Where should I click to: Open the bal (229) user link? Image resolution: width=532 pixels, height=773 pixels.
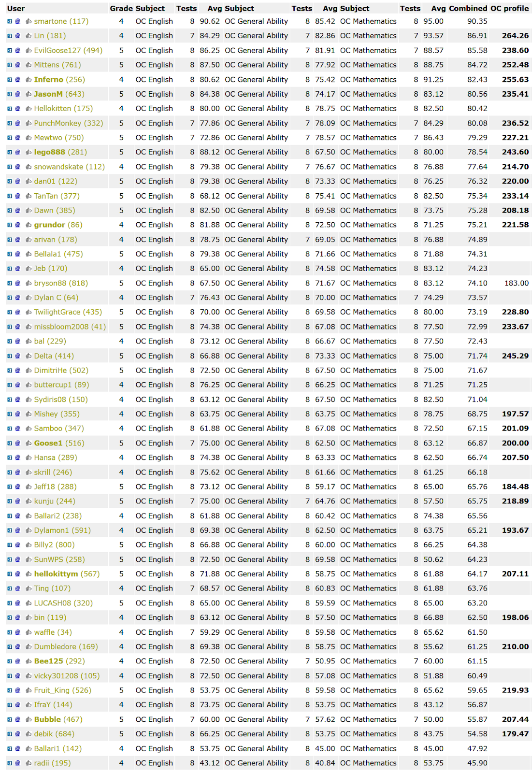pyautogui.click(x=50, y=341)
